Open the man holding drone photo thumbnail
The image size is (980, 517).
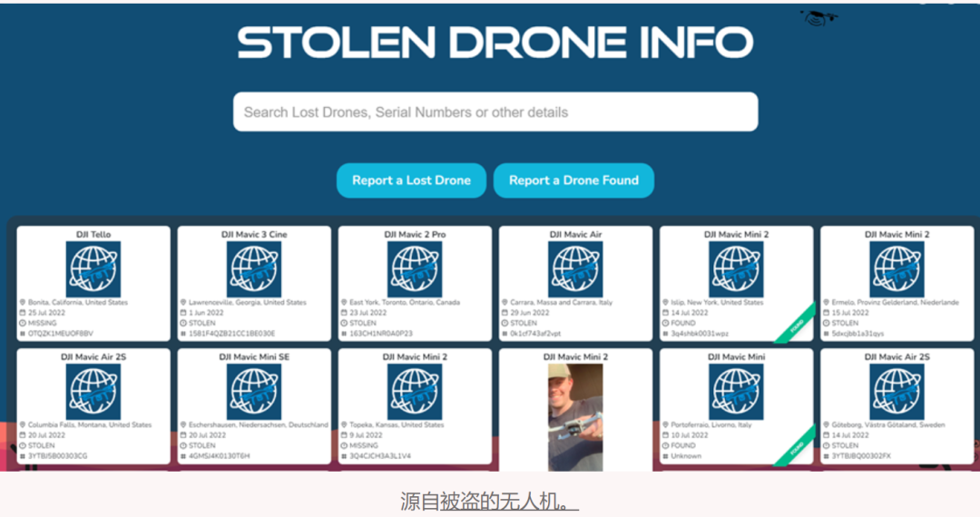point(575,417)
